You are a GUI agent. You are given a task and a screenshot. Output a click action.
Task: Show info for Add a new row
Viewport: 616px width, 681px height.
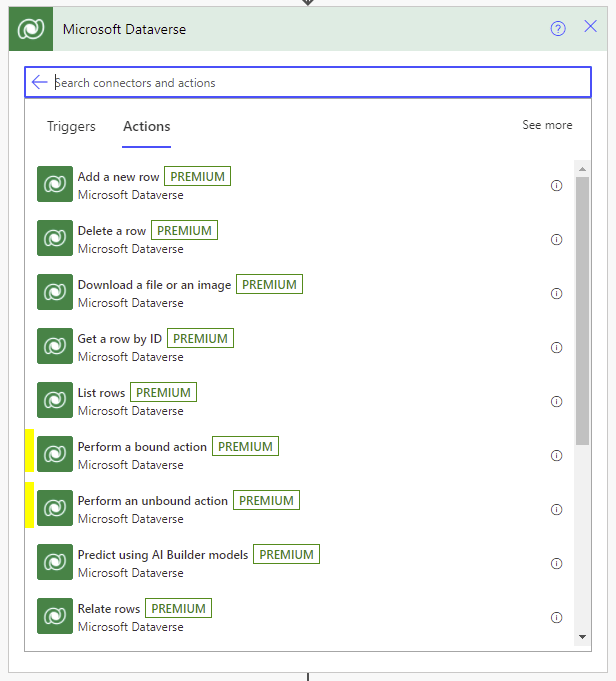tap(556, 185)
